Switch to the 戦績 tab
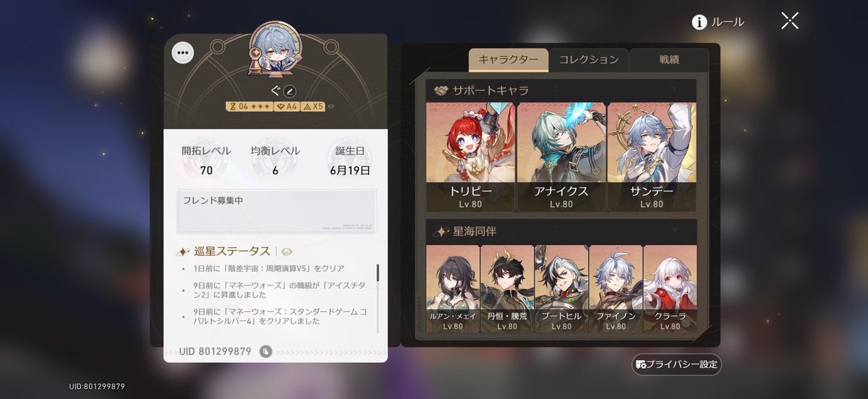Viewport: 868px width, 399px height. tap(669, 60)
